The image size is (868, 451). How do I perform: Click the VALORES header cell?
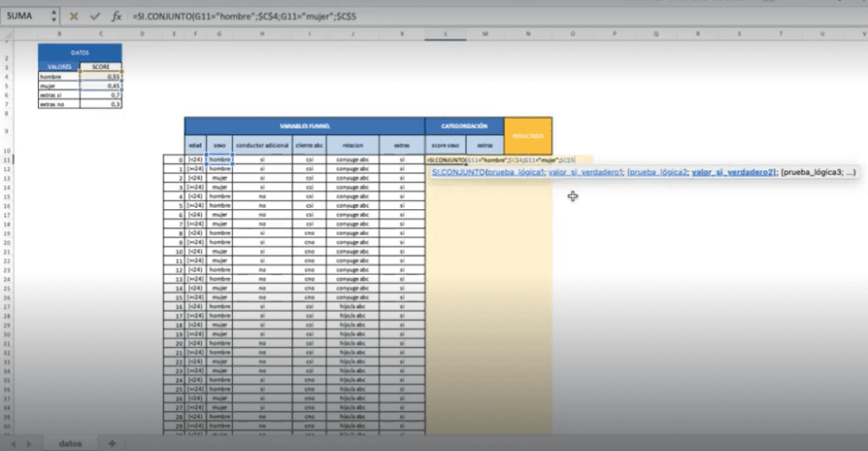pyautogui.click(x=59, y=67)
